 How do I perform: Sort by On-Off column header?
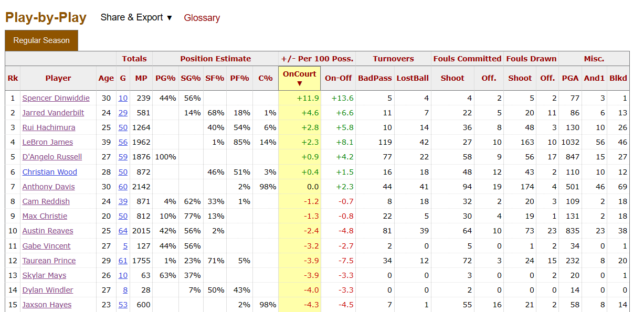coord(338,78)
